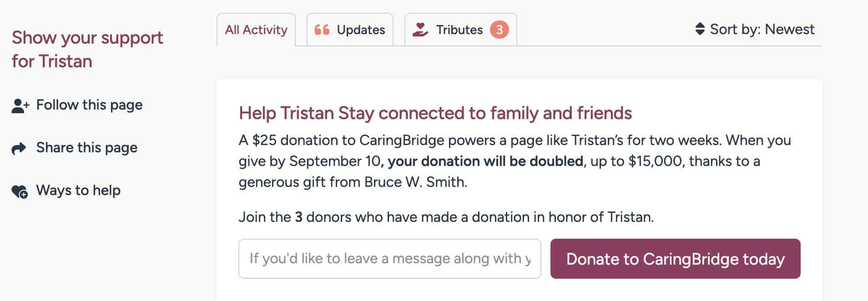Click the Share this page arrow icon
Image resolution: width=868 pixels, height=301 pixels.
pyautogui.click(x=19, y=148)
